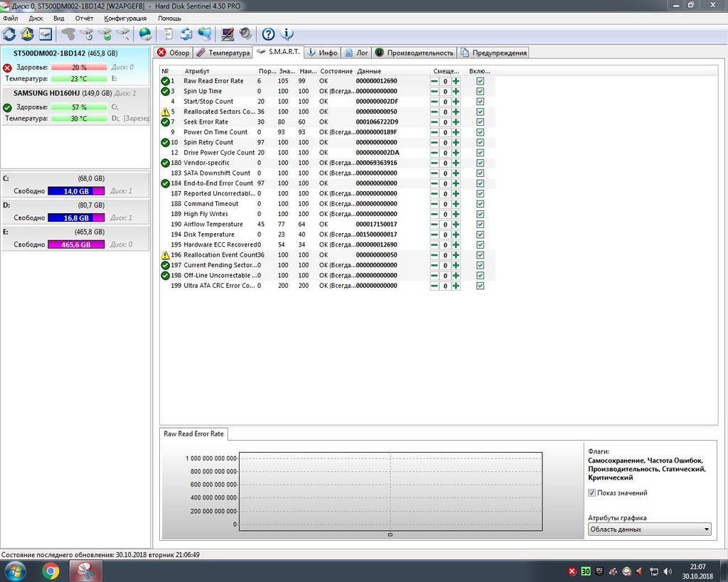Click the speaker sound toolbar icon
The width and height of the screenshot is (728, 582).
[245, 34]
